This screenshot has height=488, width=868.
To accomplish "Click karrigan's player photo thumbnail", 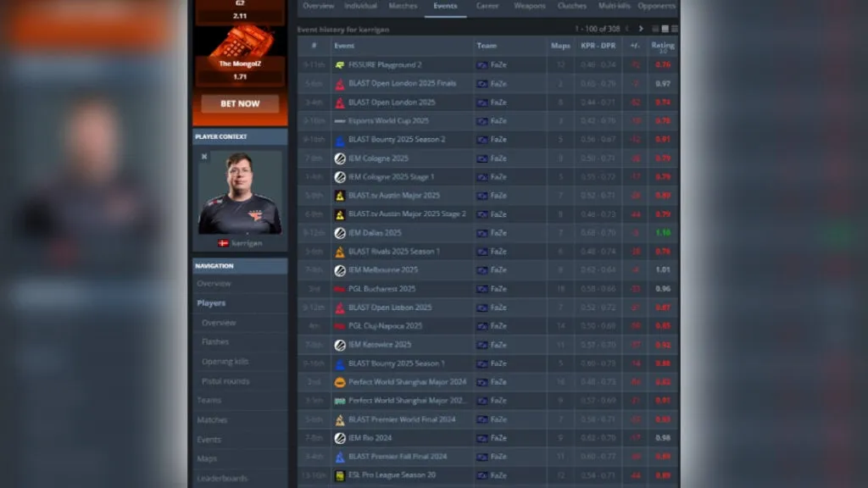I will point(240,192).
